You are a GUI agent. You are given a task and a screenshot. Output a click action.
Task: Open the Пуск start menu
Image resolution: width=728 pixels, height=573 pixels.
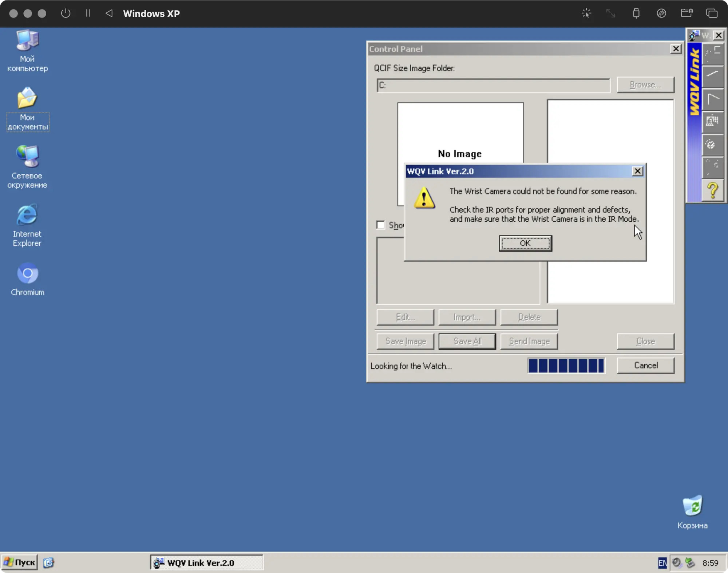[x=20, y=562]
